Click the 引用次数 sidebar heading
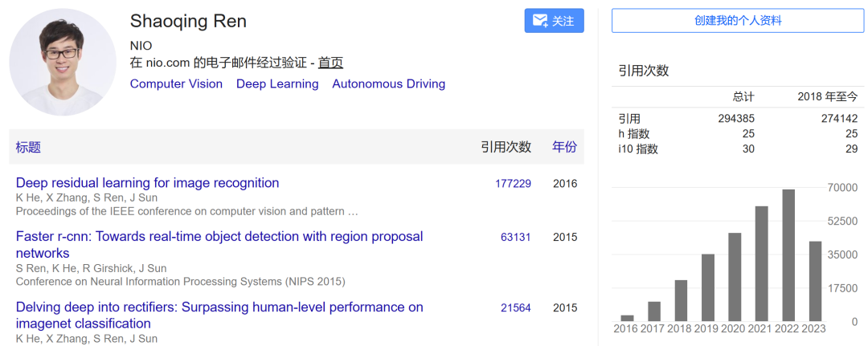The image size is (868, 346). pos(644,70)
